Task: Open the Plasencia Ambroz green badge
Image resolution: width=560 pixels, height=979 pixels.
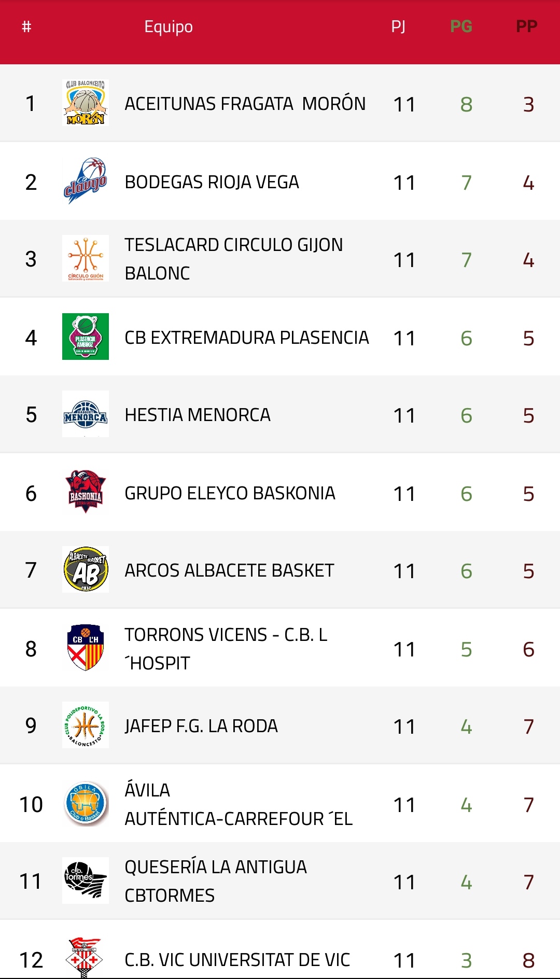Action: tap(86, 337)
